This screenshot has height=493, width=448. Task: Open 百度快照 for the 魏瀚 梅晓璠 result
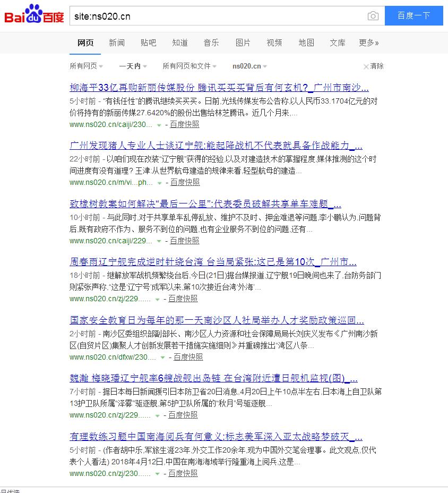pyautogui.click(x=183, y=415)
